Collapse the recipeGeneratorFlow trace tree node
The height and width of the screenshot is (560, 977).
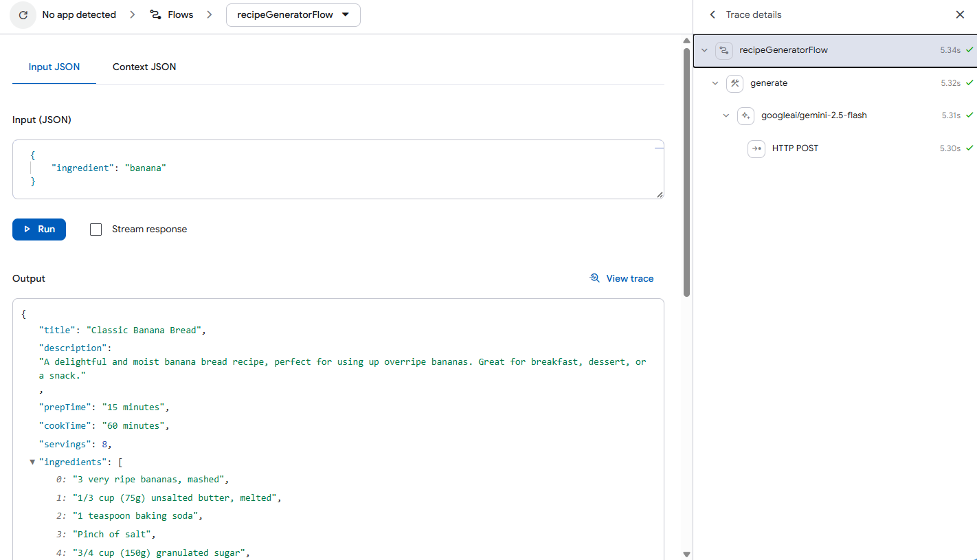coord(704,50)
